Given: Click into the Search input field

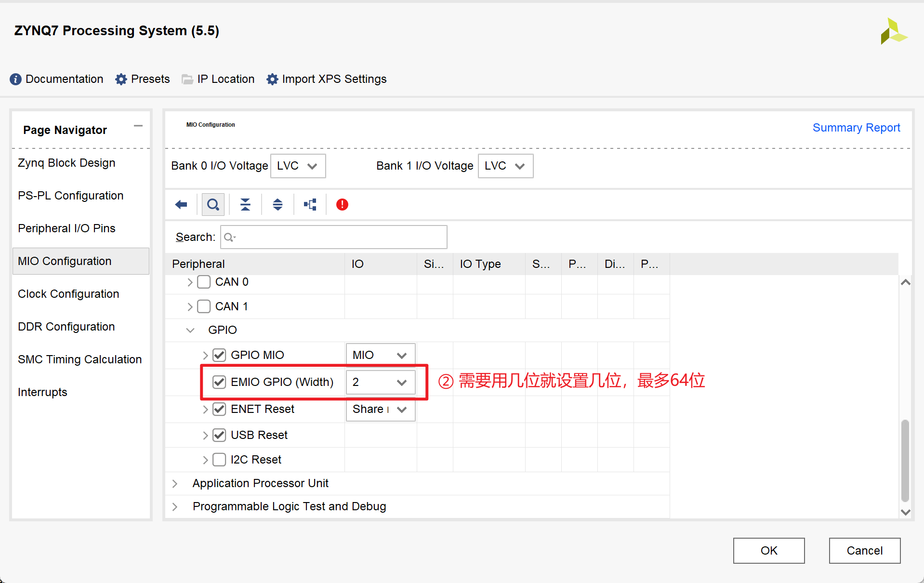Looking at the screenshot, I should (334, 237).
